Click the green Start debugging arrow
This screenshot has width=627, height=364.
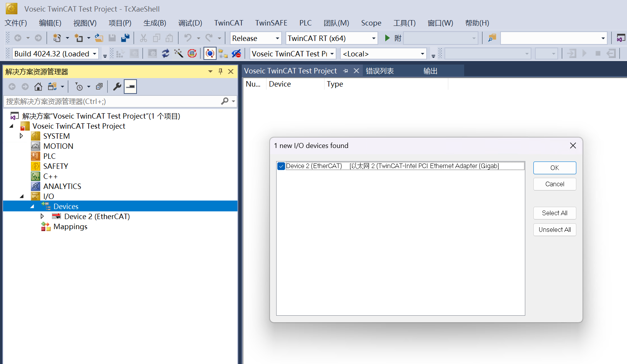[387, 38]
